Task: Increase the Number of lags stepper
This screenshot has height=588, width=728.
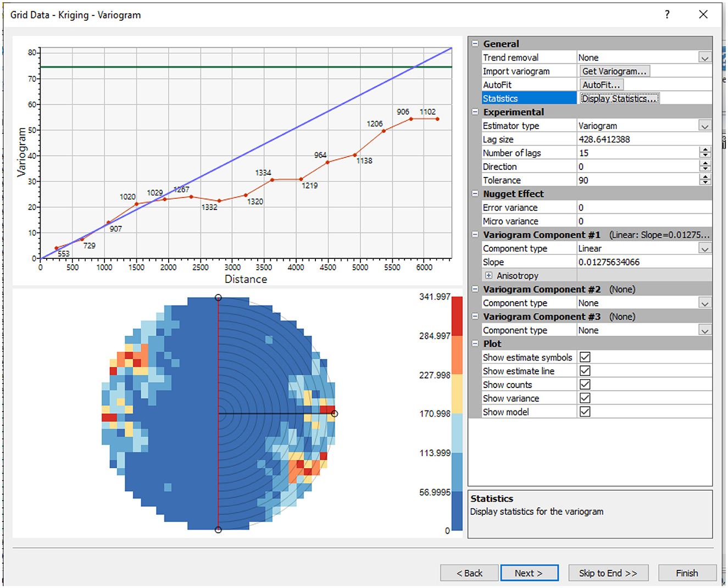Action: coord(705,150)
